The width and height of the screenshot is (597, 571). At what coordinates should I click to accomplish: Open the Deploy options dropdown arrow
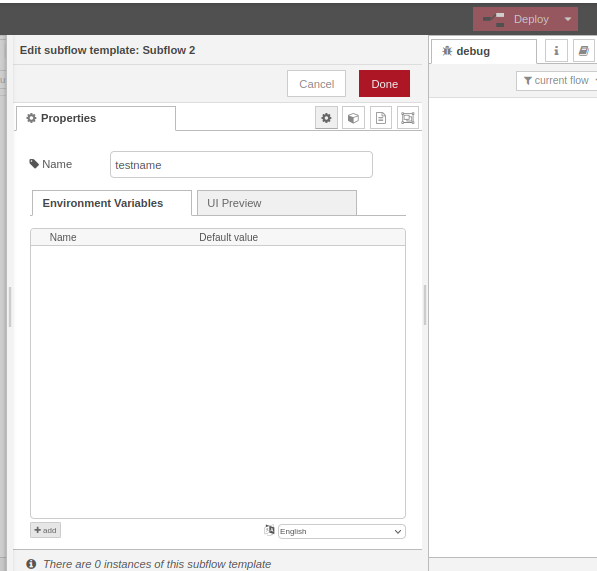[568, 19]
